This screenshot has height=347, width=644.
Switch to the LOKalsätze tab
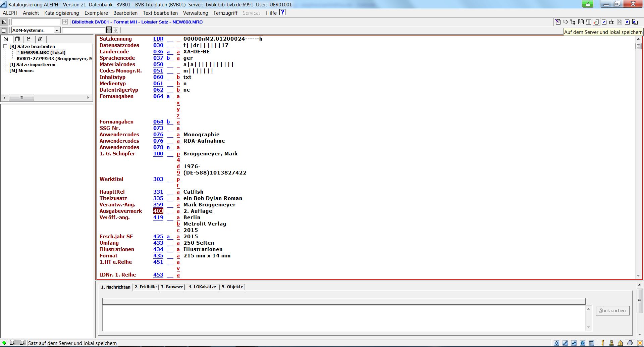202,287
